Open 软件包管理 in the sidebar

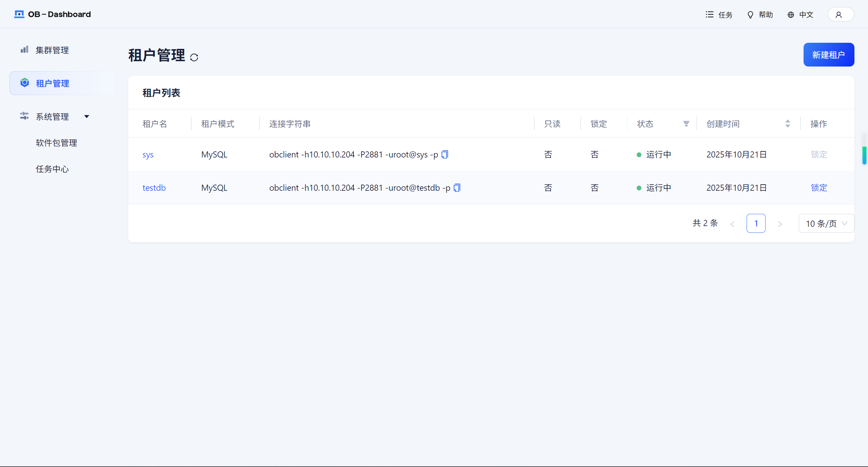click(56, 143)
